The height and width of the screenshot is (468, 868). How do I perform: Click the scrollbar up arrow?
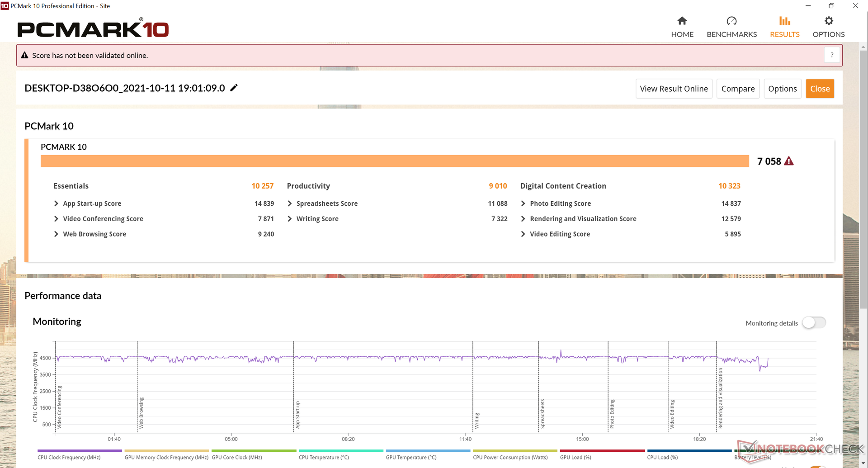coord(863,47)
